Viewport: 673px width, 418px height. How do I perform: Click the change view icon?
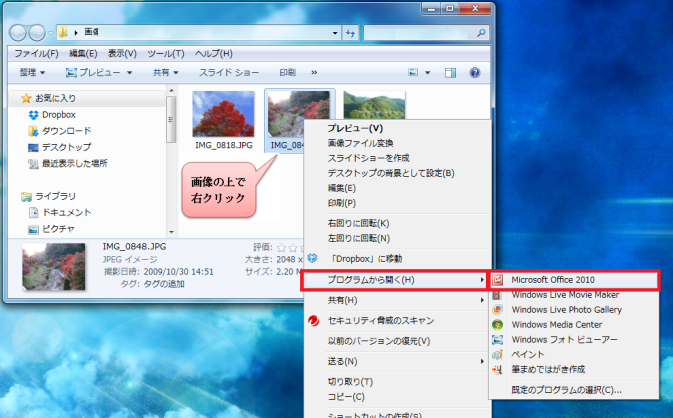(413, 72)
